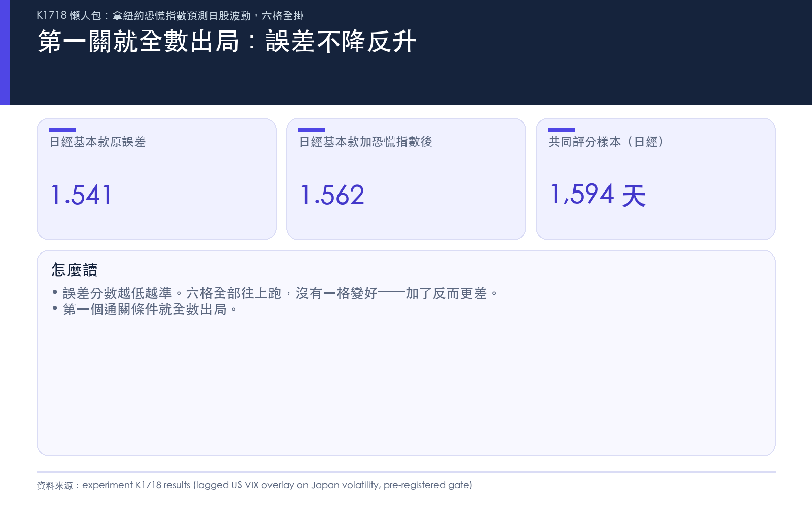Click the heading 怎麼讀
Viewport: 812px width, 508px height.
pyautogui.click(x=74, y=270)
